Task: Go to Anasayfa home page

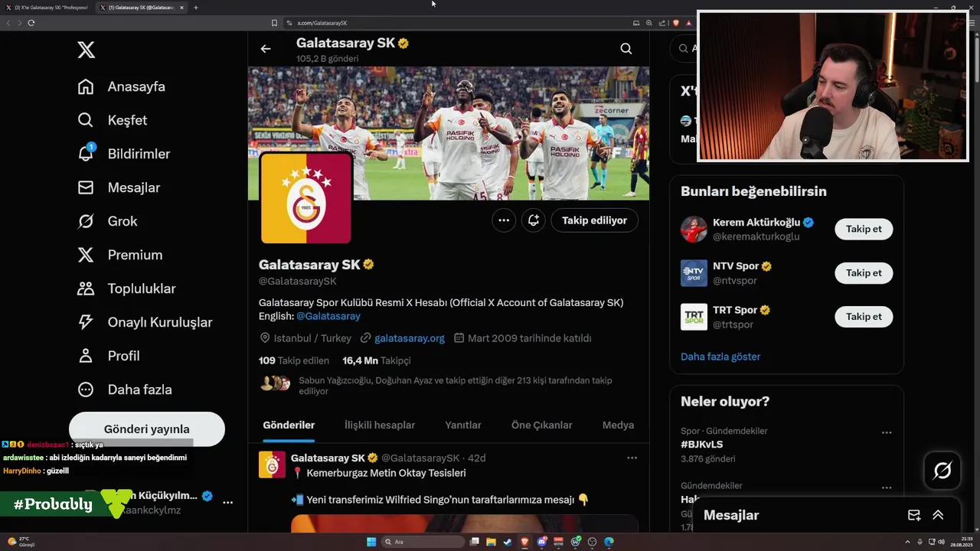Action: [x=122, y=86]
